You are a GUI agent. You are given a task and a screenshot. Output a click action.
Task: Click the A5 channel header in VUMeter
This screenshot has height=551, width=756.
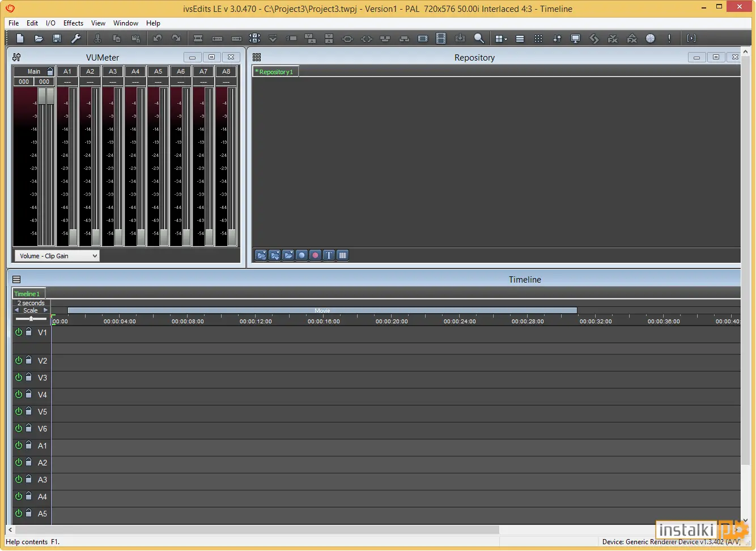(x=158, y=71)
